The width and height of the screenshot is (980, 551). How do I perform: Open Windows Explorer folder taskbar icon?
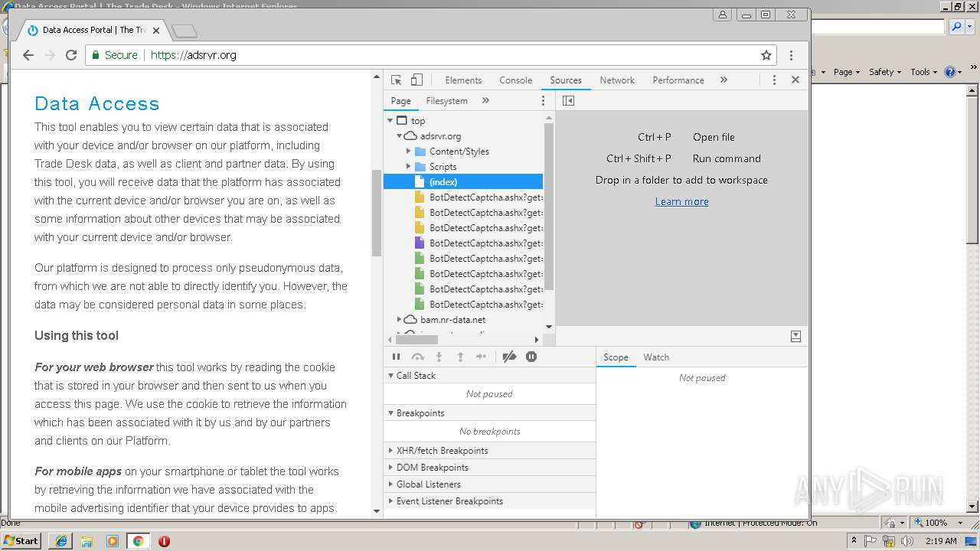pyautogui.click(x=87, y=541)
